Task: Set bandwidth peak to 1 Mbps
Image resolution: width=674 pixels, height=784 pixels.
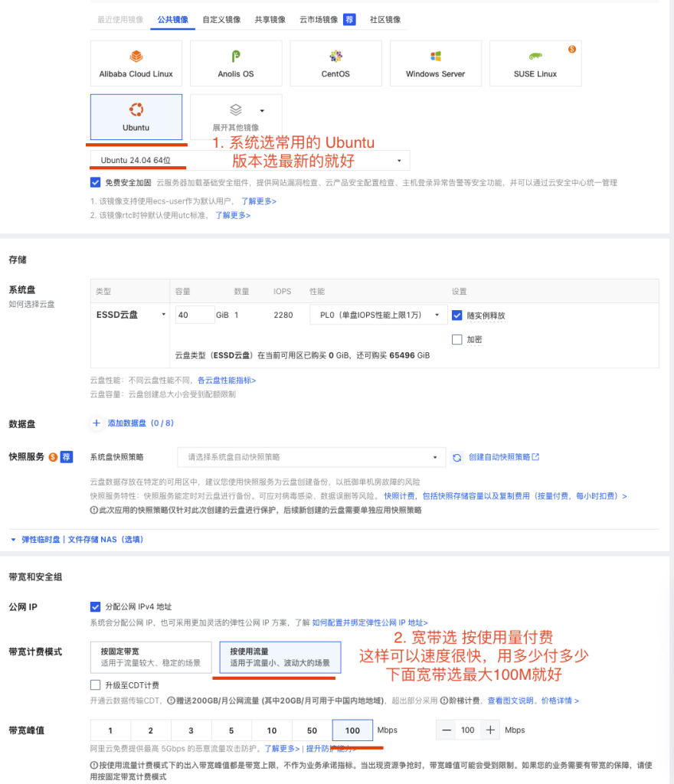Action: coord(110,730)
